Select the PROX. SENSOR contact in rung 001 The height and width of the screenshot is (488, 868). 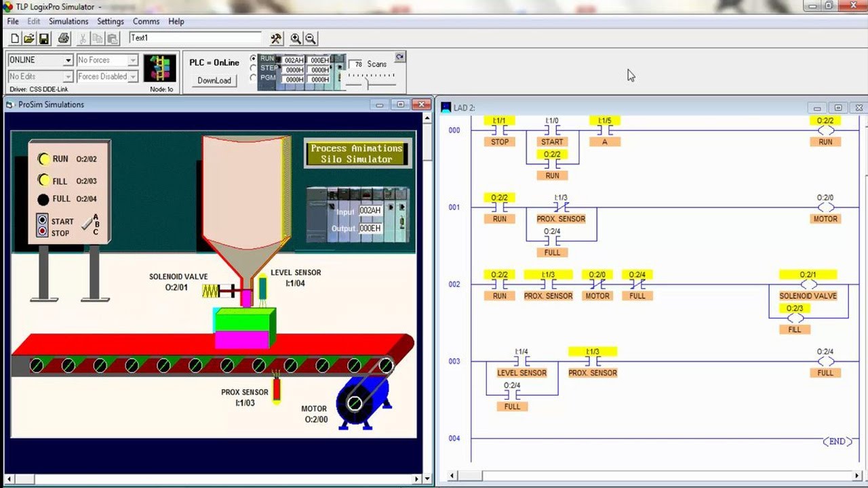pos(561,207)
